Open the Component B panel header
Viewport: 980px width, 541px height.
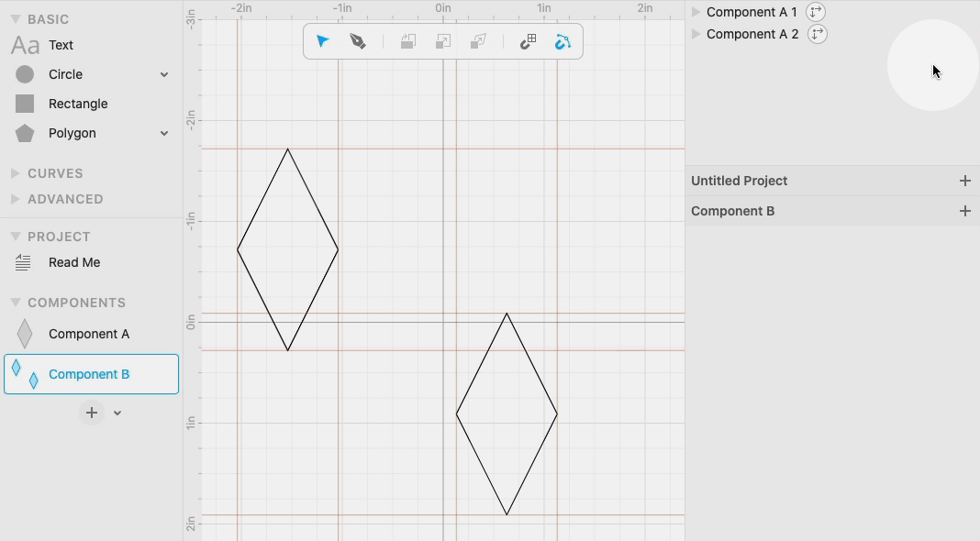tap(732, 211)
